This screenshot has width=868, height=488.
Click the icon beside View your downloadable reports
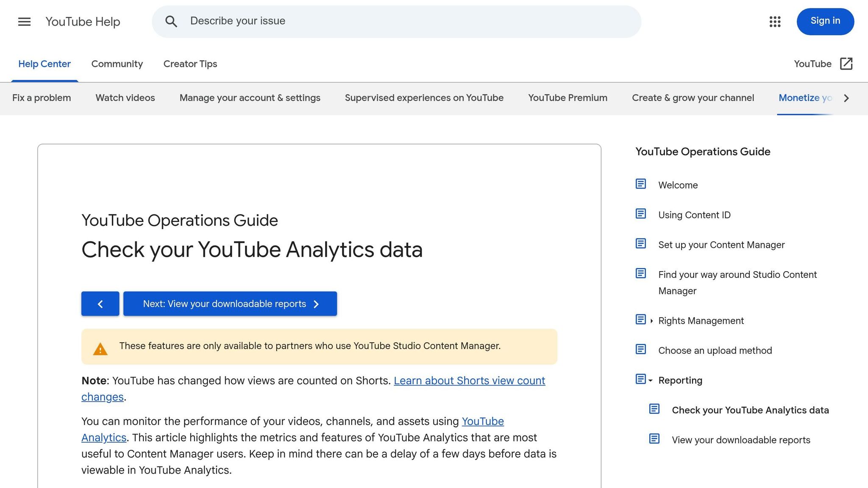654,438
